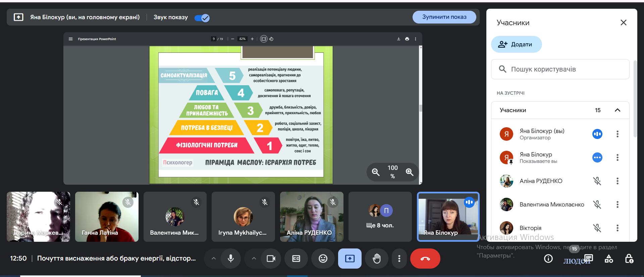
Task: Open the PDF viewer hamburger menu
Action: [70, 39]
